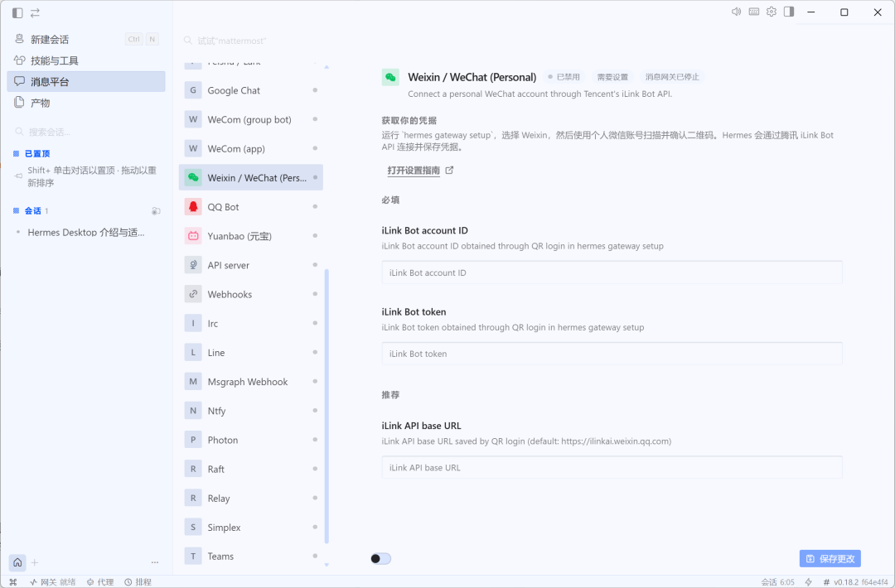Click the iLink Bot token field
Image resolution: width=895 pixels, height=588 pixels.
point(612,354)
